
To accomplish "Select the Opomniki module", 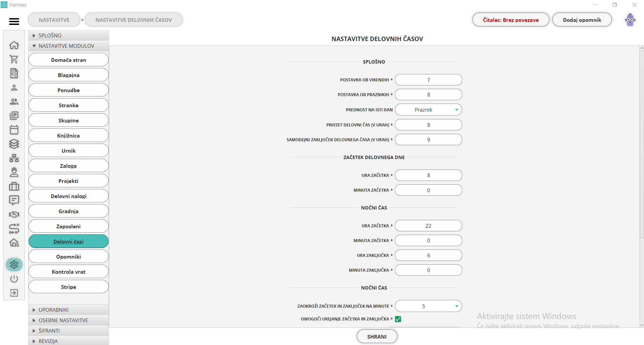I will [x=69, y=257].
